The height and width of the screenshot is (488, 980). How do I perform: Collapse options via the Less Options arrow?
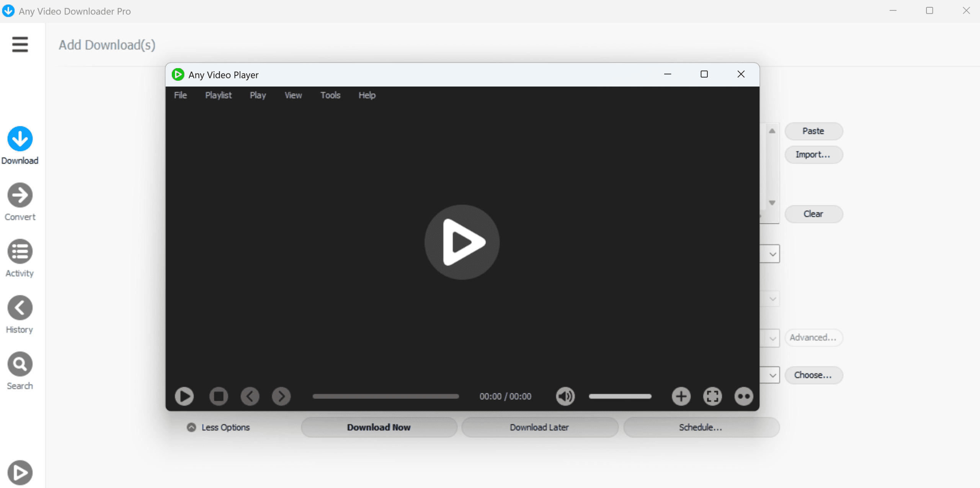click(191, 427)
